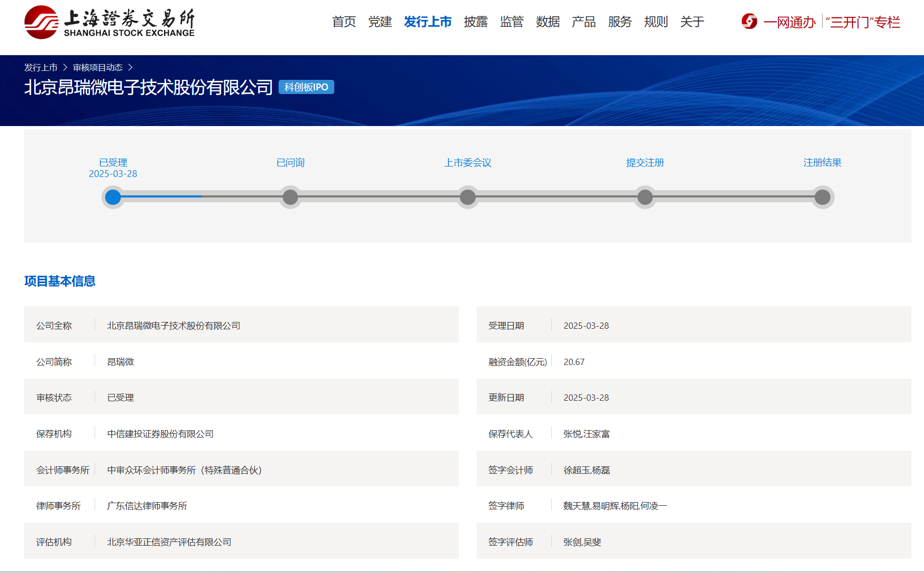924x573 pixels.
Task: Open the 一网通办 link
Action: [789, 22]
